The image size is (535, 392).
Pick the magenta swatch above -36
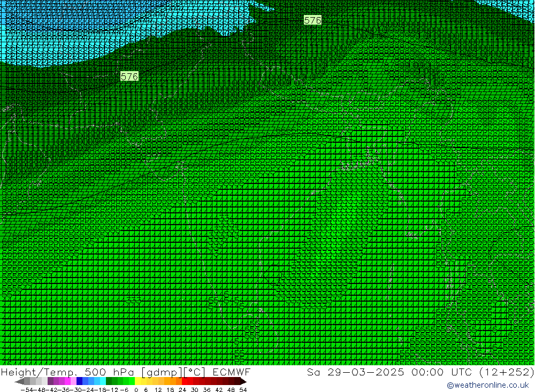coord(67,381)
